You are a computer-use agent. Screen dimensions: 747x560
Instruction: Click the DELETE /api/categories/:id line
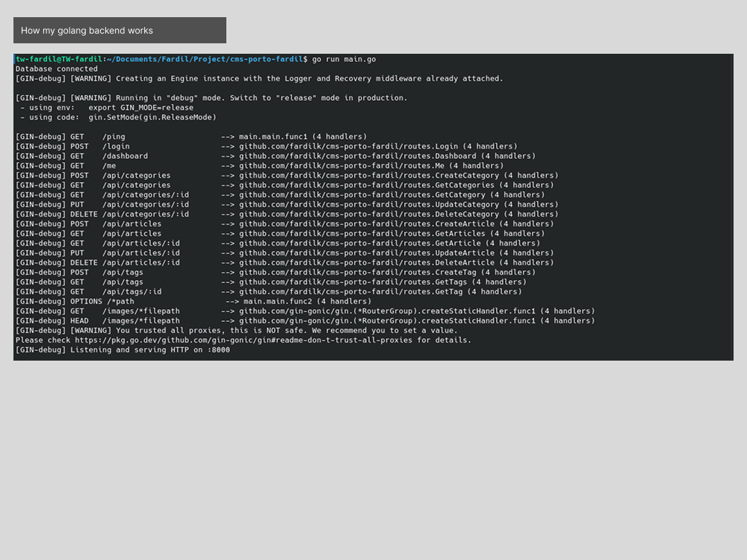coord(287,214)
